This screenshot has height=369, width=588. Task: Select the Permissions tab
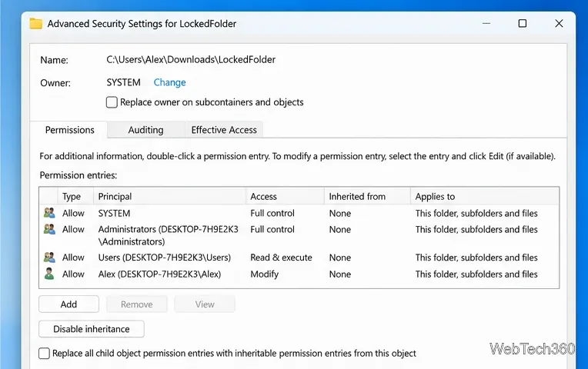pyautogui.click(x=70, y=130)
